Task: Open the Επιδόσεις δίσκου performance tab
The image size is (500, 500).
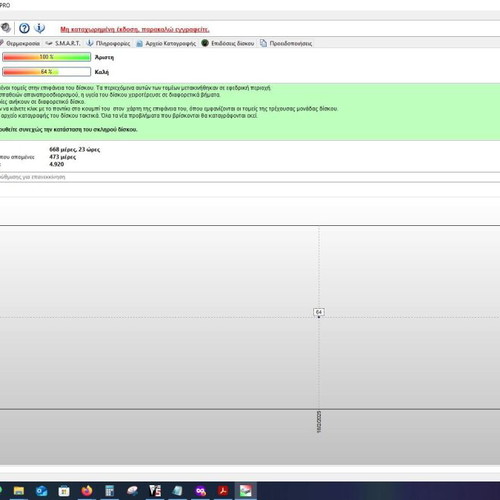Action: [228, 43]
